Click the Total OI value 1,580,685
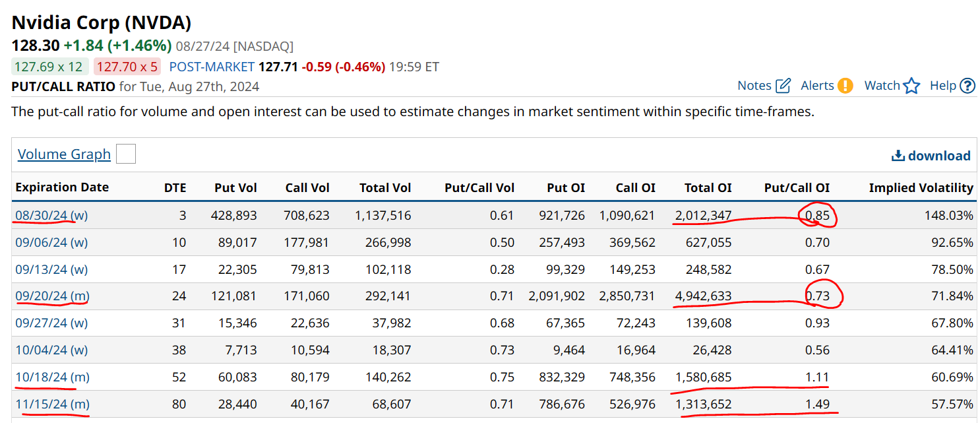The height and width of the screenshot is (423, 980). pyautogui.click(x=703, y=377)
